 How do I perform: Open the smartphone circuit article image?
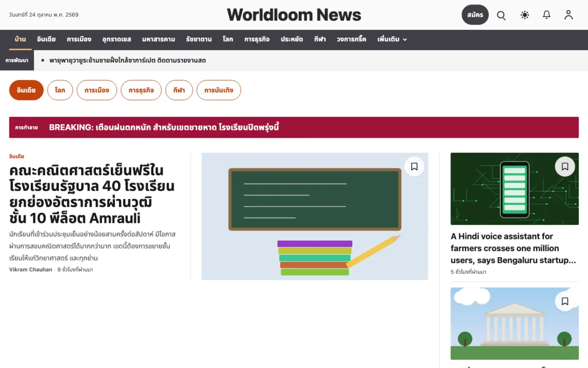(x=514, y=189)
